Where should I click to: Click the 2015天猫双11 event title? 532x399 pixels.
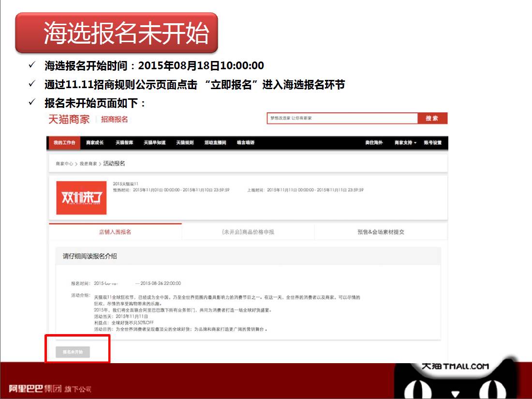(126, 184)
